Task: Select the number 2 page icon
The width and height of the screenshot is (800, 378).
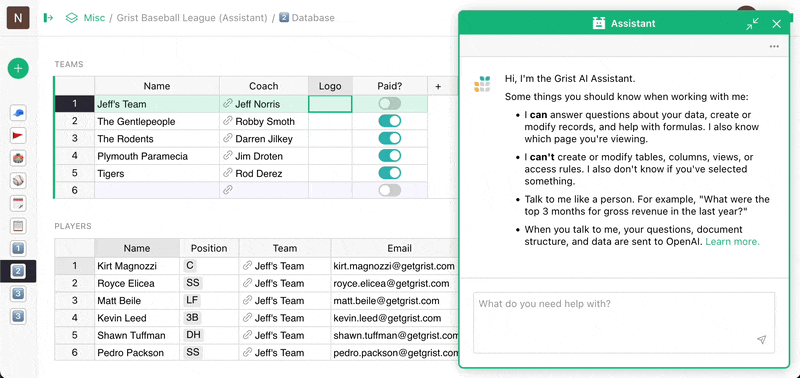Action: click(18, 271)
